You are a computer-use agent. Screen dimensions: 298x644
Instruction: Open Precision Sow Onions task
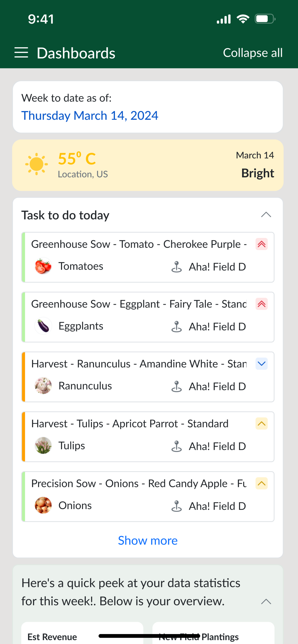coord(148,497)
